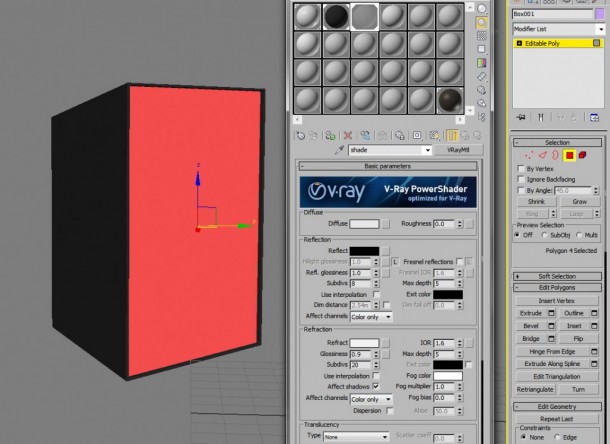Screen dimensions: 610x444
Task: Click the Grow selection button
Action: coord(580,202)
